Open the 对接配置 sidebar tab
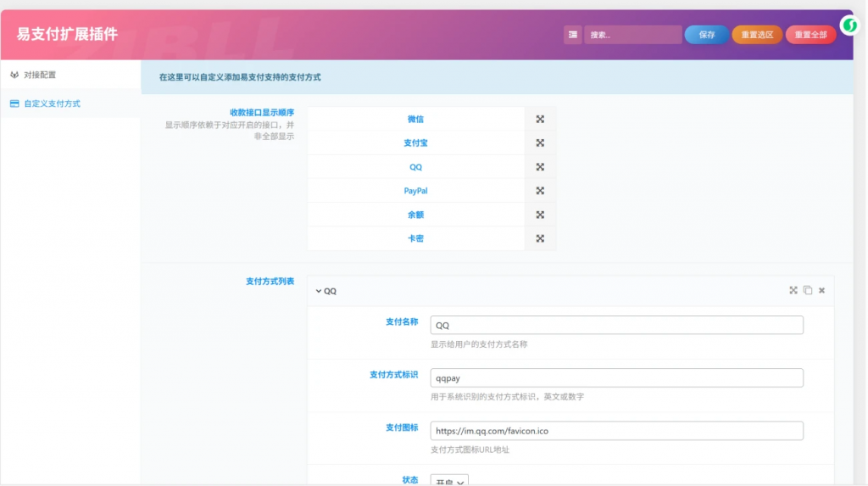The height and width of the screenshot is (486, 868). [40, 75]
